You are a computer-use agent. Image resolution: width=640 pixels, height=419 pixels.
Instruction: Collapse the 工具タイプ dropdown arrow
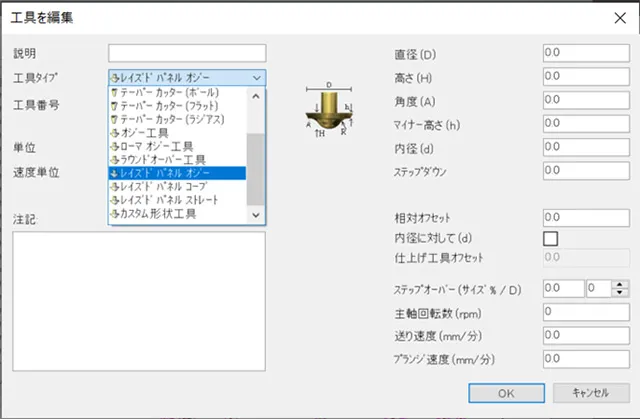tap(257, 77)
